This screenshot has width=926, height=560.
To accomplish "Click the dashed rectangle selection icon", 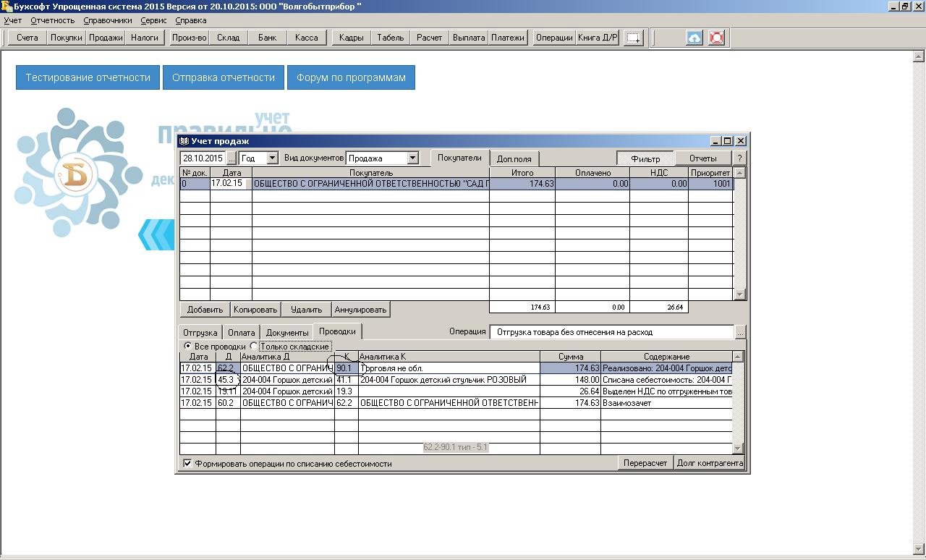I will [634, 38].
